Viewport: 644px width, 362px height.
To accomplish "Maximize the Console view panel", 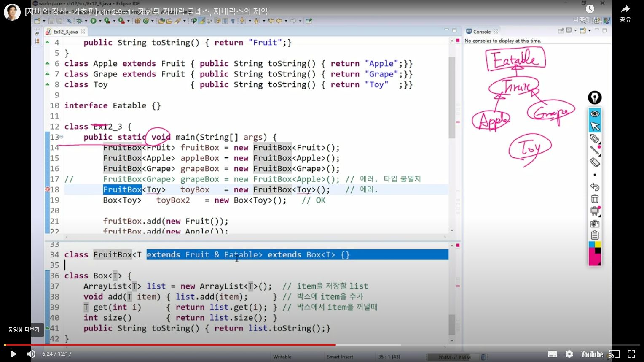I will point(604,30).
